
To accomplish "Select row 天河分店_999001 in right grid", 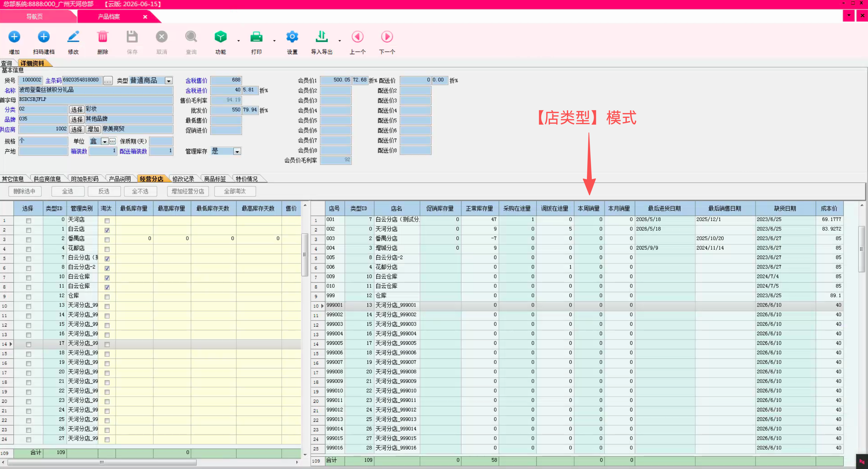I will (576, 305).
